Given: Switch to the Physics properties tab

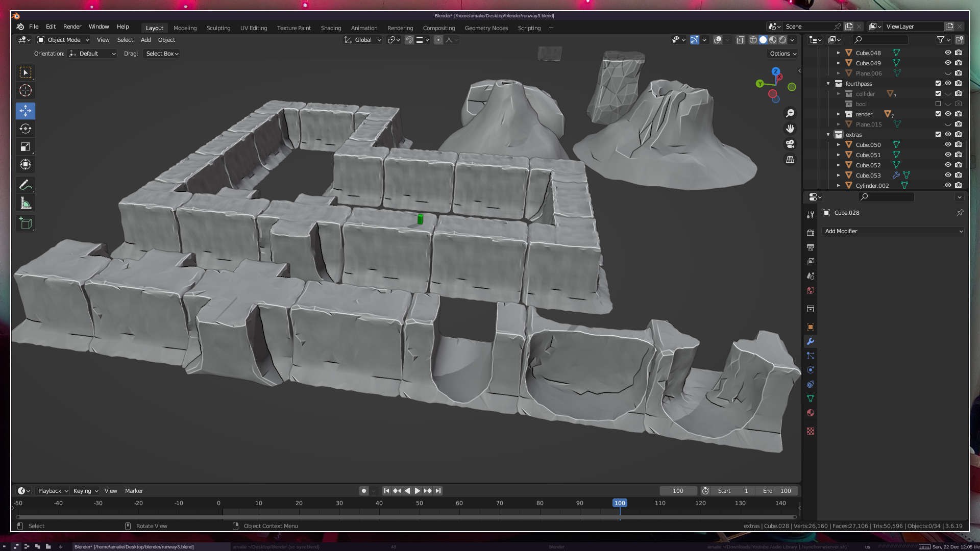Looking at the screenshot, I should 811,370.
